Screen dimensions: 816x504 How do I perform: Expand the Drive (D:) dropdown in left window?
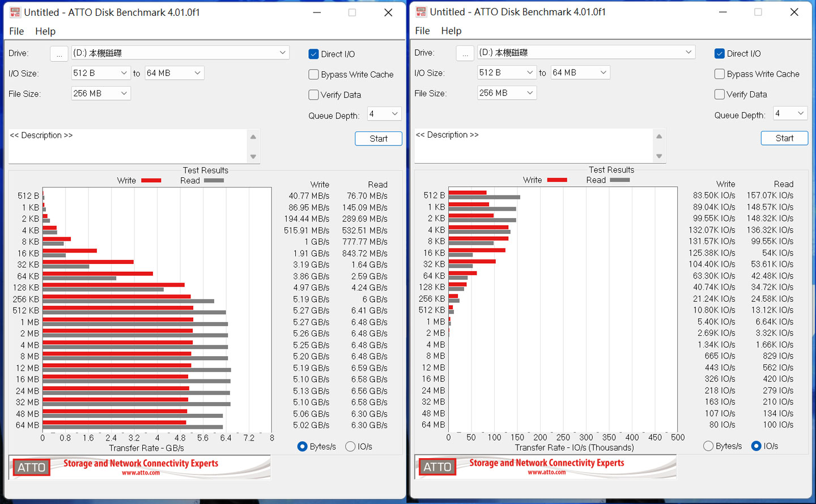(x=180, y=53)
